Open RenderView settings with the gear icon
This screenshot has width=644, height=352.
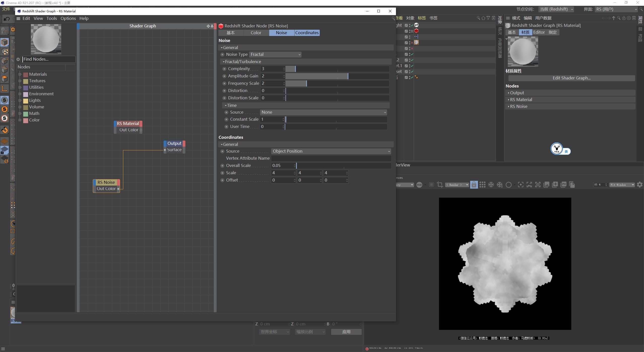tap(639, 185)
